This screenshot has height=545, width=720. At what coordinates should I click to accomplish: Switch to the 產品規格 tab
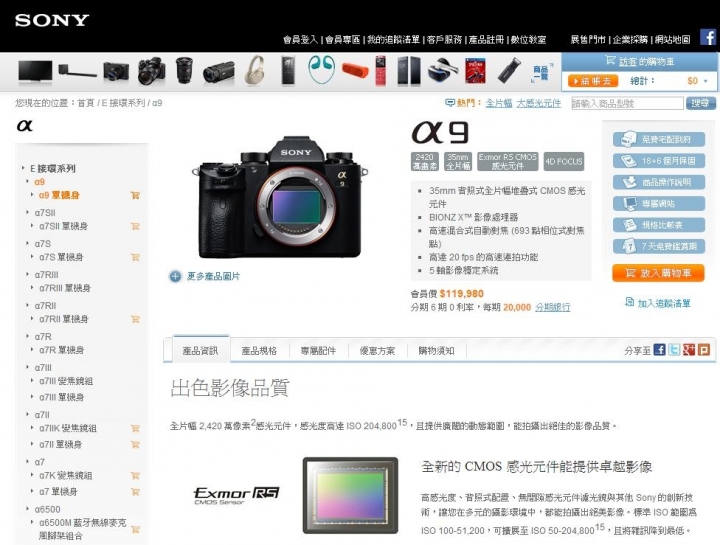pos(259,351)
